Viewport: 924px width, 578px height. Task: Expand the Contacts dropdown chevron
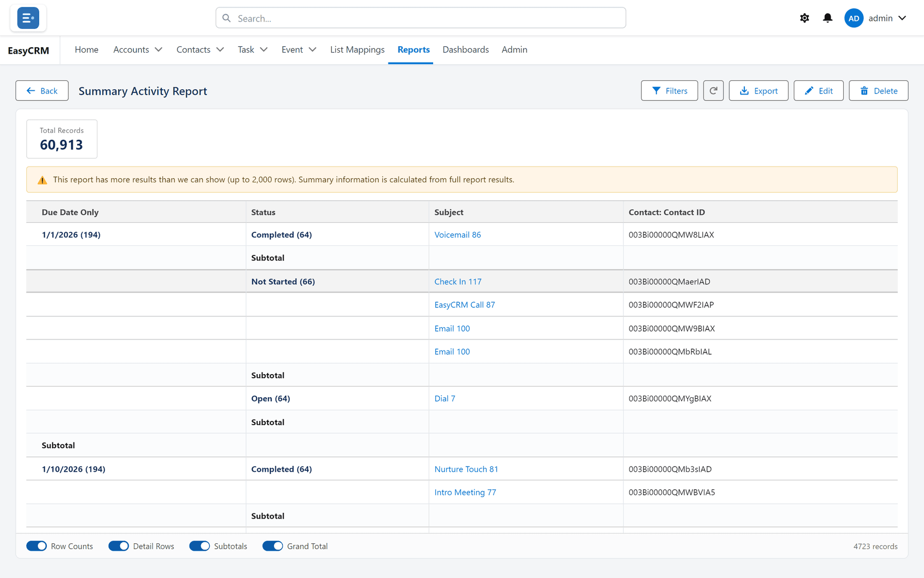[x=220, y=49]
